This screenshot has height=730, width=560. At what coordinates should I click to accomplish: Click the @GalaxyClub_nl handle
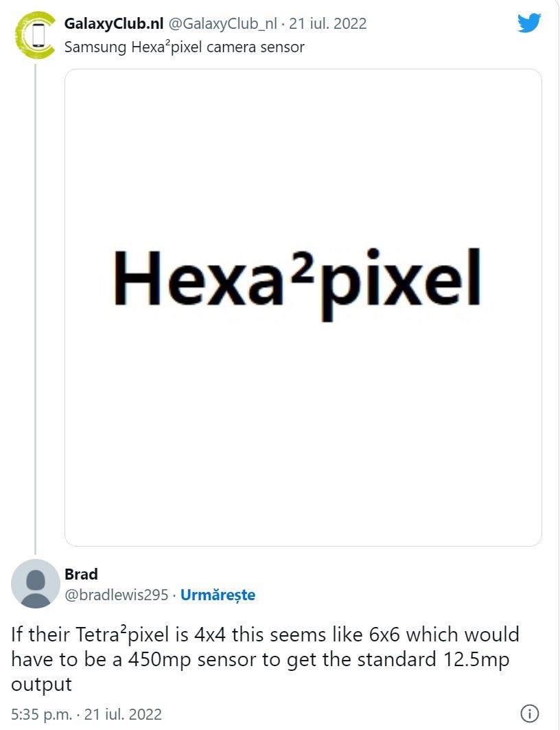click(222, 23)
